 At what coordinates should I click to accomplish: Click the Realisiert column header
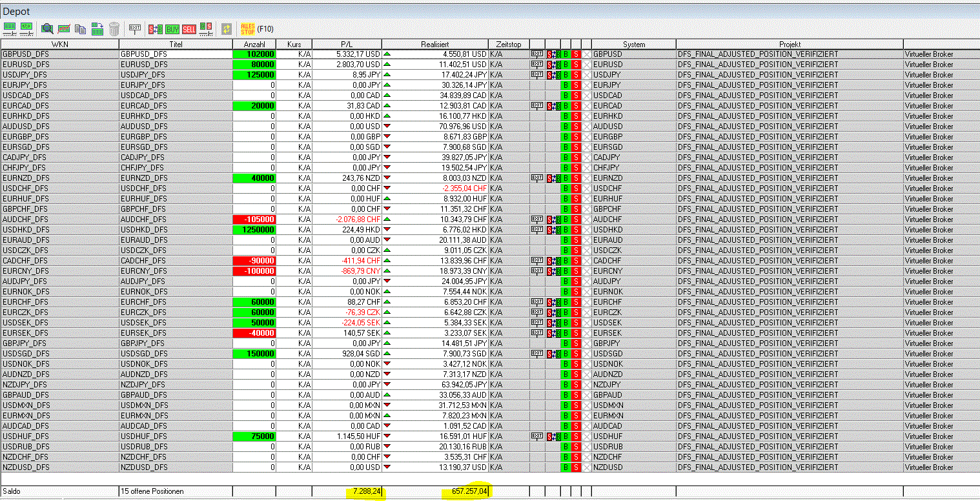434,44
